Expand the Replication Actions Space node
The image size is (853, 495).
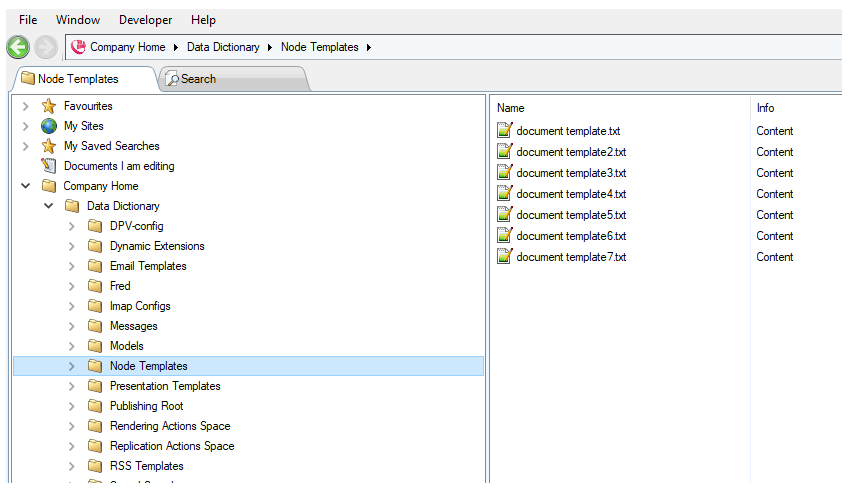71,447
